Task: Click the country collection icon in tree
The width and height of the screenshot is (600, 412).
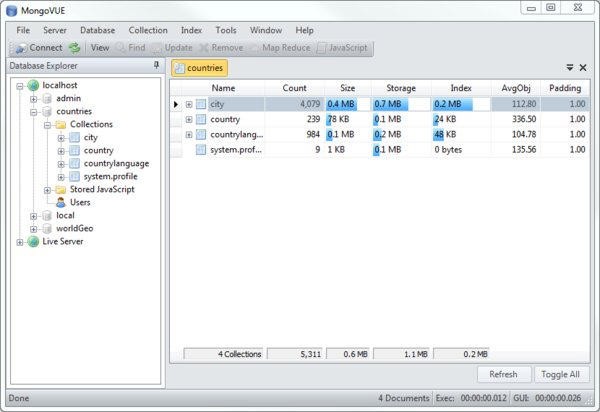Action: point(74,151)
